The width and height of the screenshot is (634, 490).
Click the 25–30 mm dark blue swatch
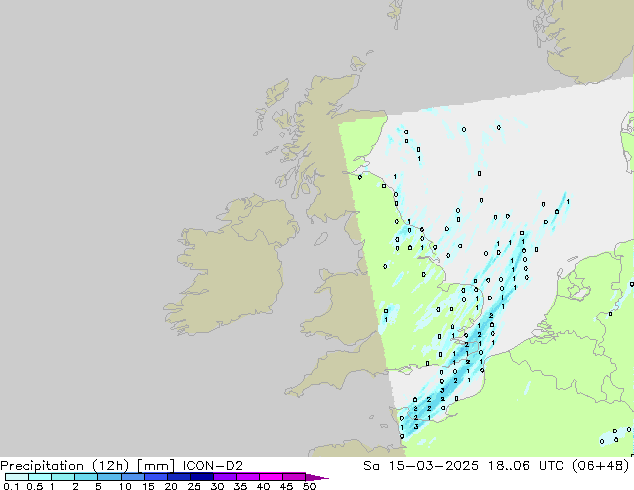pos(201,477)
